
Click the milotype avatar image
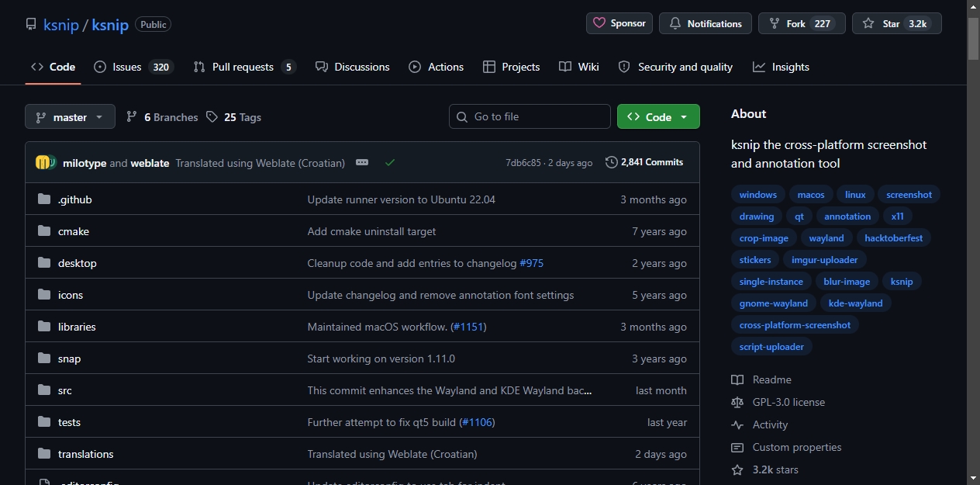pos(44,162)
